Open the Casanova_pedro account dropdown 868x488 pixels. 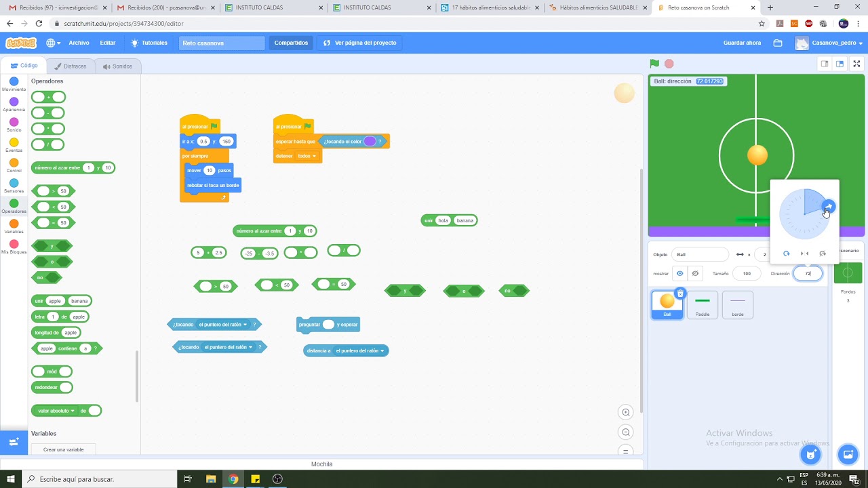830,43
